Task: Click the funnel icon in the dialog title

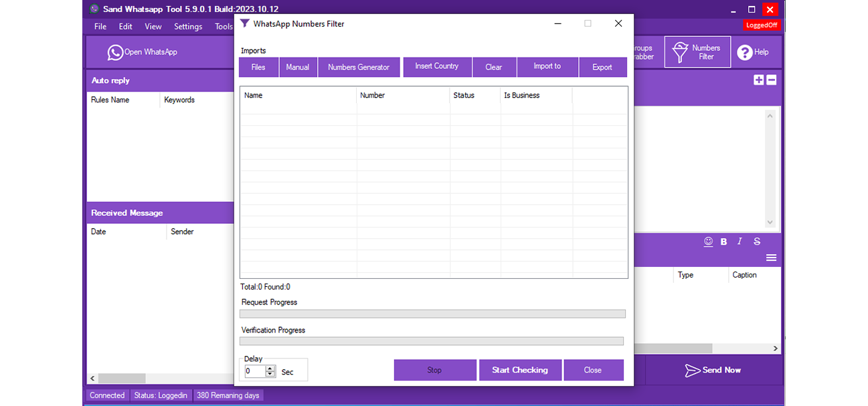Action: coord(245,23)
